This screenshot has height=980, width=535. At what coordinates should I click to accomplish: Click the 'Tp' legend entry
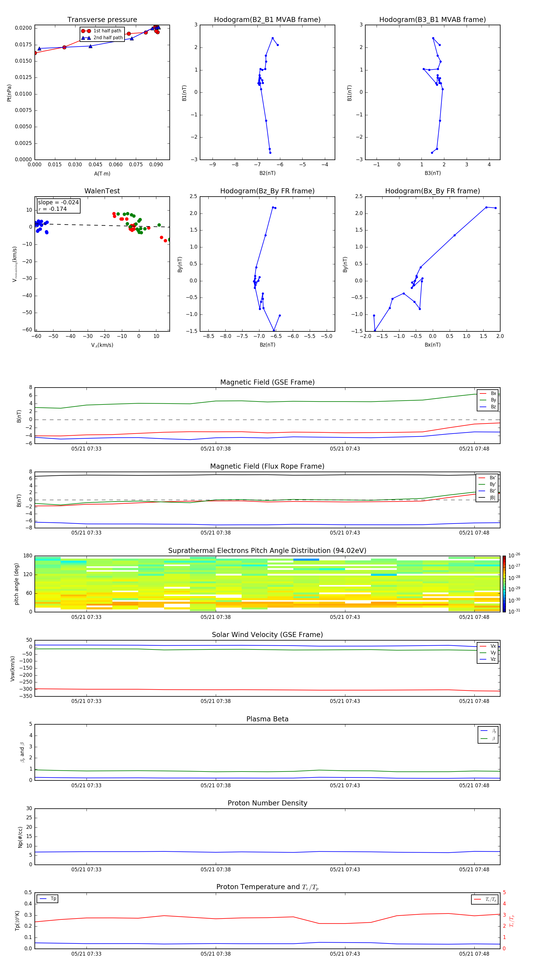pos(48,899)
